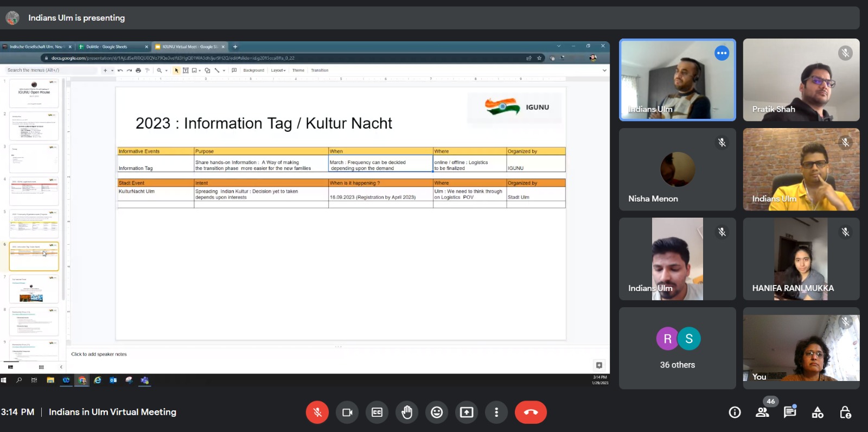The width and height of the screenshot is (868, 432).
Task: Close the Dolittle Google Sheets tab
Action: 146,47
